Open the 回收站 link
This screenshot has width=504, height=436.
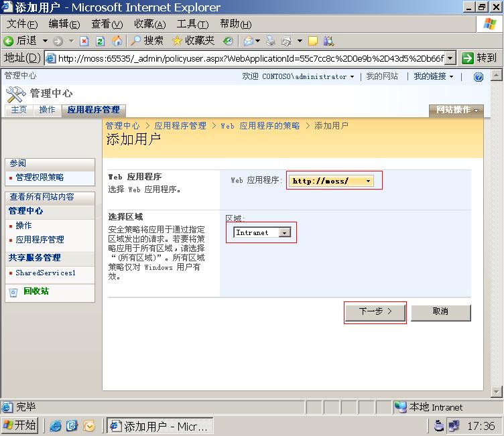point(36,291)
